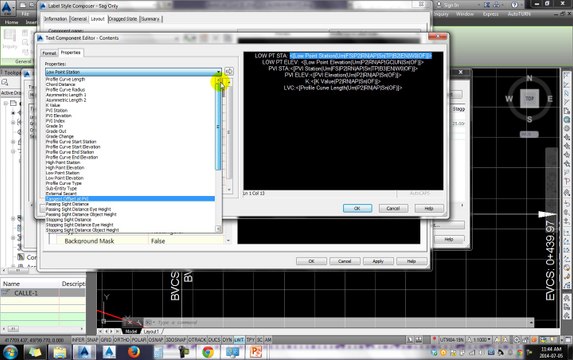Click Cancel in the Label Style Composer
The height and width of the screenshot is (360, 573).
[x=345, y=261]
